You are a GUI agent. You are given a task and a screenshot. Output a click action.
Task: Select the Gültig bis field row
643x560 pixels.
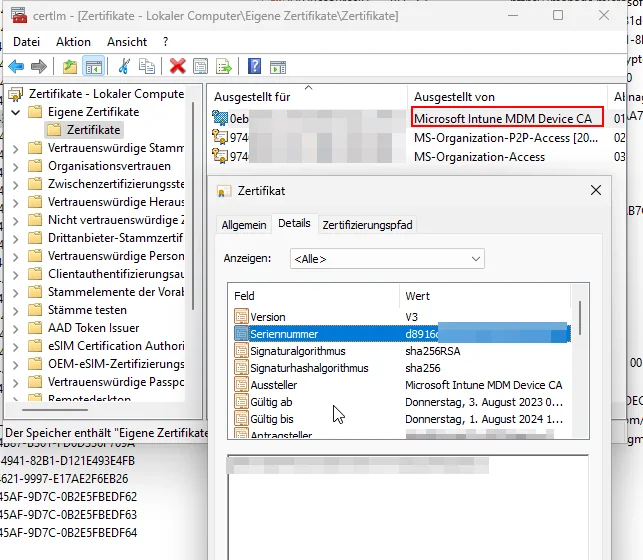tap(402, 419)
